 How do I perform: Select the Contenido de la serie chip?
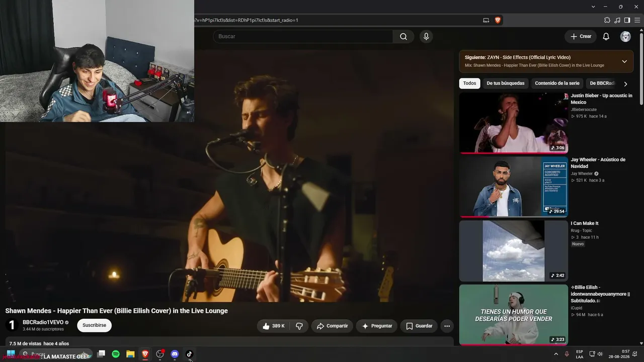[557, 83]
